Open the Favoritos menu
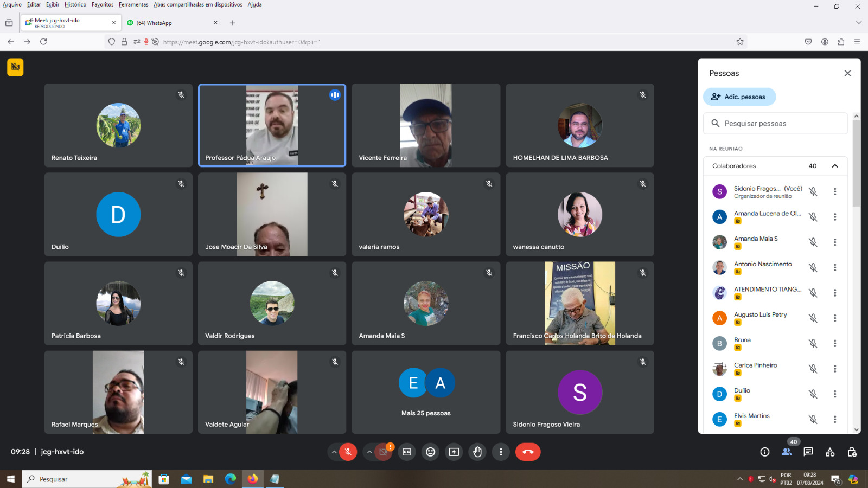The image size is (868, 488). coord(103,4)
